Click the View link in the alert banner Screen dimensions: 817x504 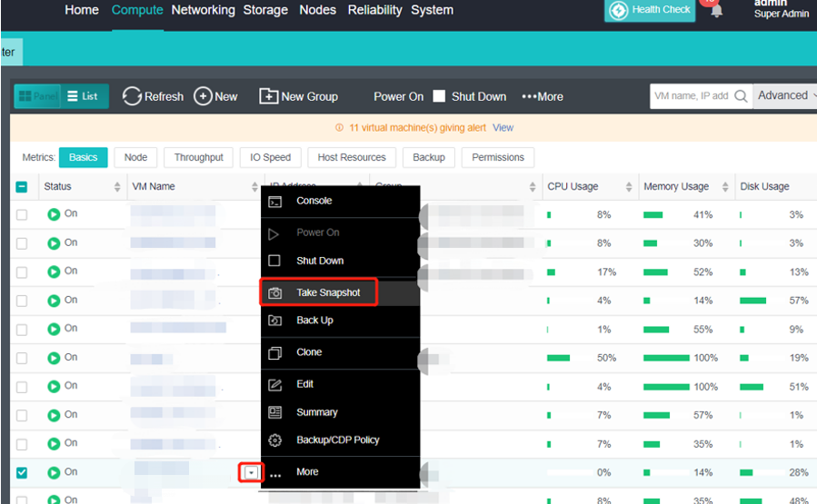503,128
